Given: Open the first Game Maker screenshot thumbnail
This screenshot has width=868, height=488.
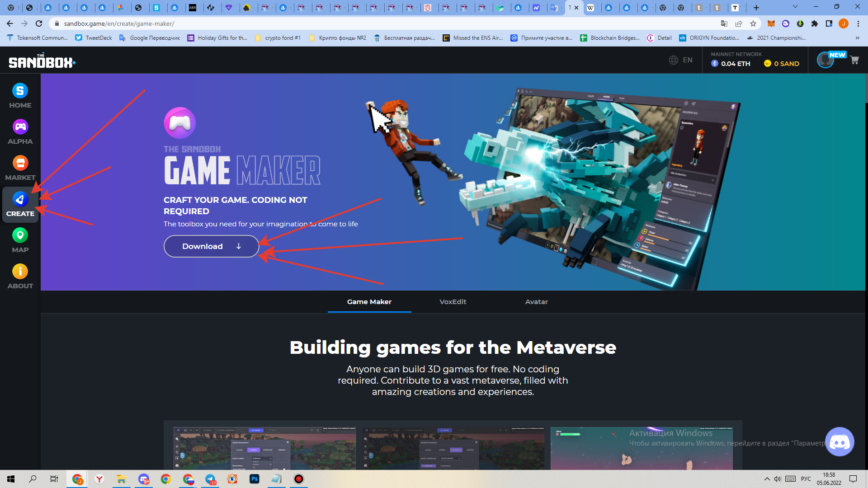Looking at the screenshot, I should click(x=264, y=448).
